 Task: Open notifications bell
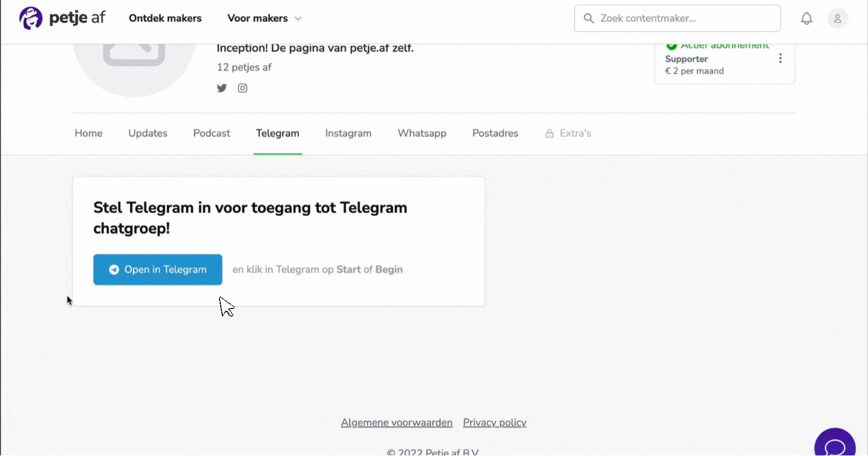(806, 19)
